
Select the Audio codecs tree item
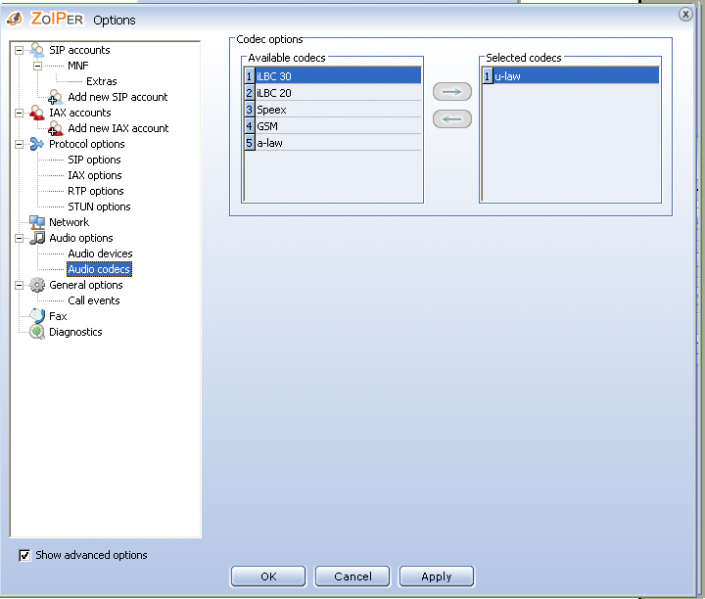click(x=99, y=269)
